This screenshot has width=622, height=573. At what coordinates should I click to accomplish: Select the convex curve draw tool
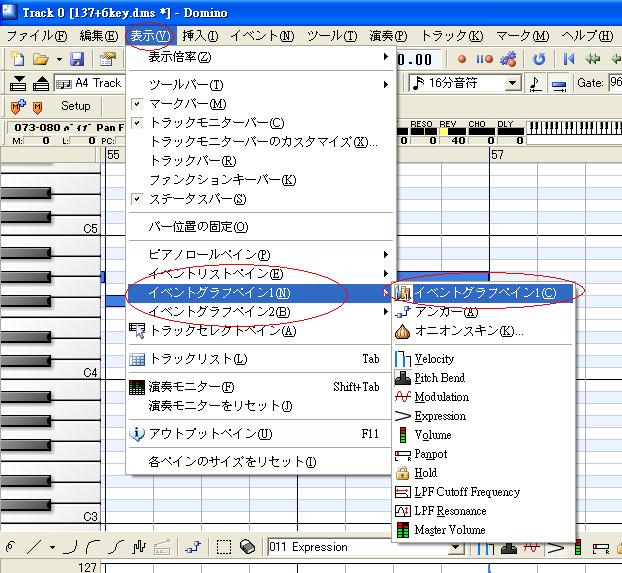pyautogui.click(x=71, y=548)
